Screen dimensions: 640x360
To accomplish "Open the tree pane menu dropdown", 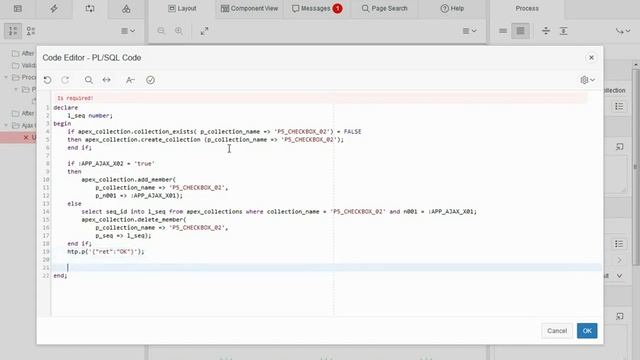I will point(128,31).
